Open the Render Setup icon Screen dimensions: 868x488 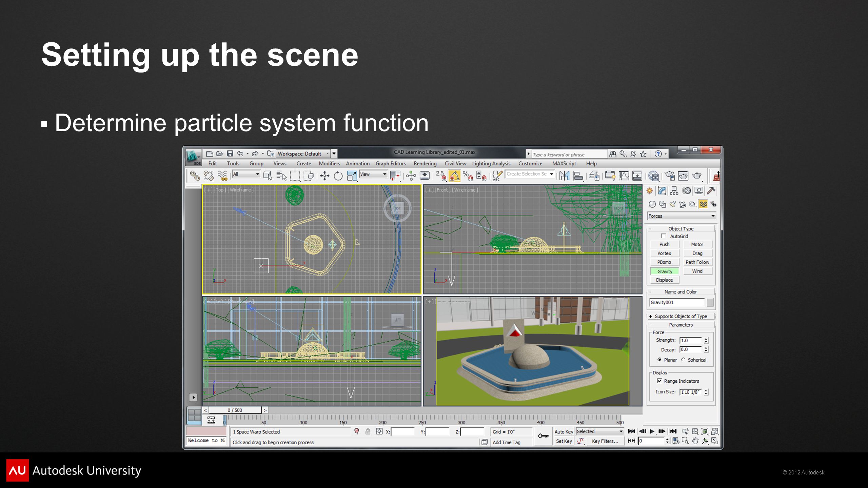click(670, 176)
